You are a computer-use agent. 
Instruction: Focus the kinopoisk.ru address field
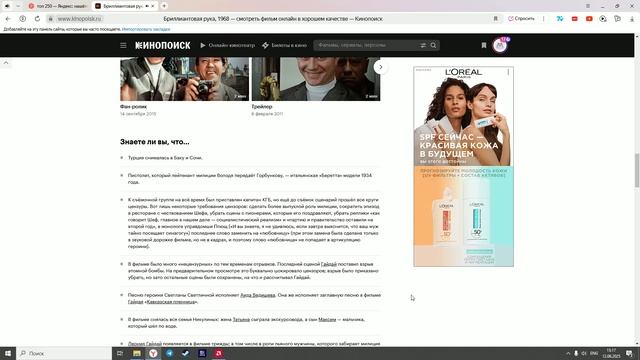tap(79, 19)
